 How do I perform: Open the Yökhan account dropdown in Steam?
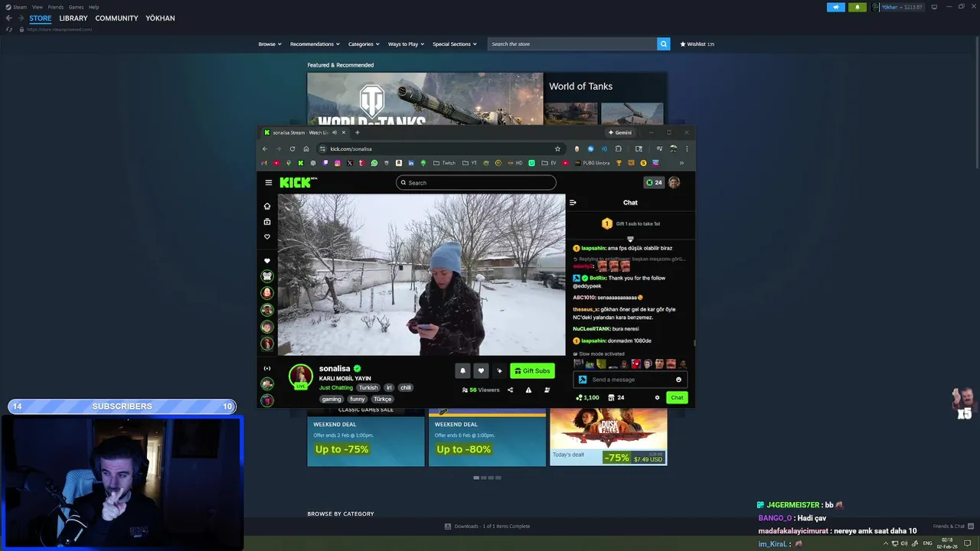(903, 7)
